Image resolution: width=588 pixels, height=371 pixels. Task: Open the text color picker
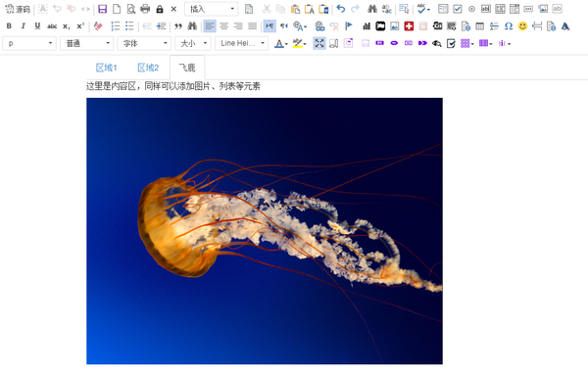[x=281, y=43]
